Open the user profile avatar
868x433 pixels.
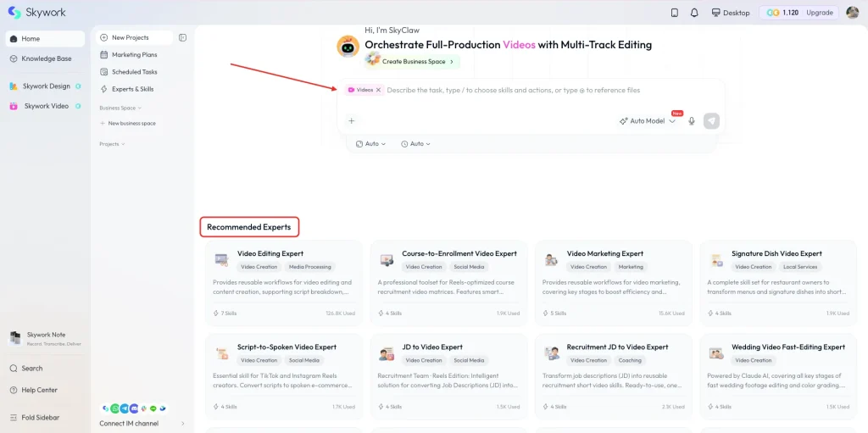(853, 12)
